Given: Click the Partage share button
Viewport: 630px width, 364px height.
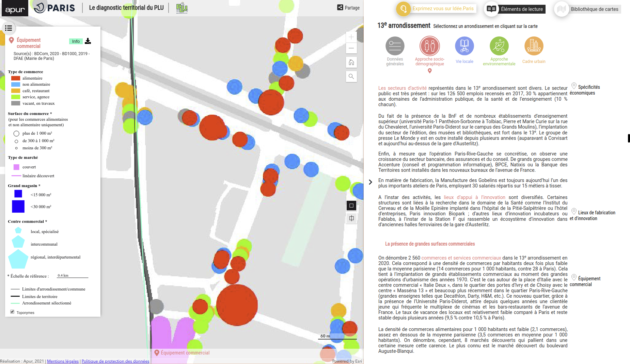Looking at the screenshot, I should 348,8.
